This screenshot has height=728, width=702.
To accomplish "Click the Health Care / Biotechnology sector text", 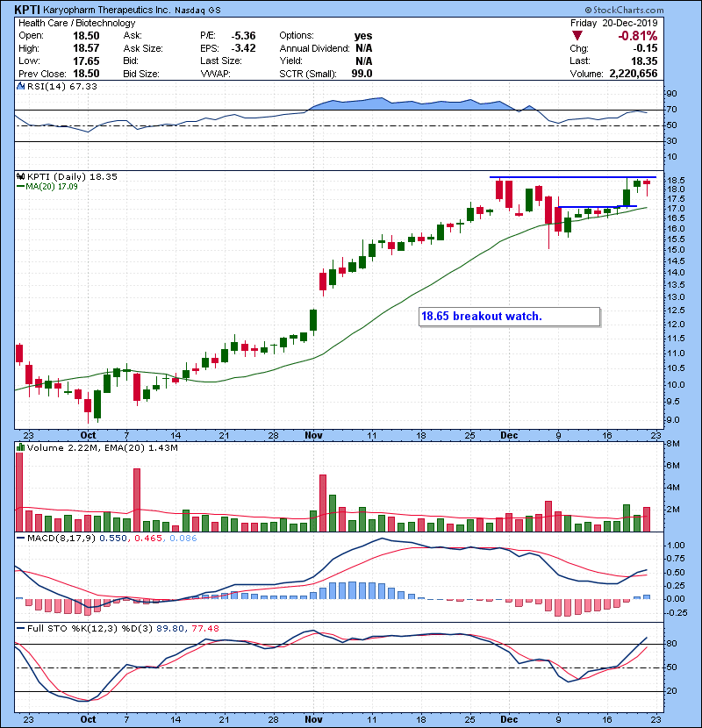I will 76,23.
